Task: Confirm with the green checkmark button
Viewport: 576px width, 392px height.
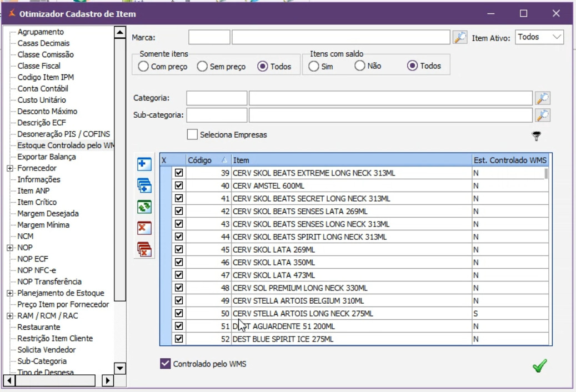Action: tap(539, 365)
